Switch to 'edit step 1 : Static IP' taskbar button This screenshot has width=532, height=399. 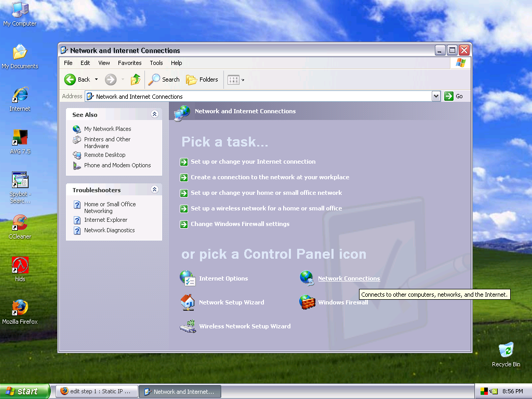point(97,391)
